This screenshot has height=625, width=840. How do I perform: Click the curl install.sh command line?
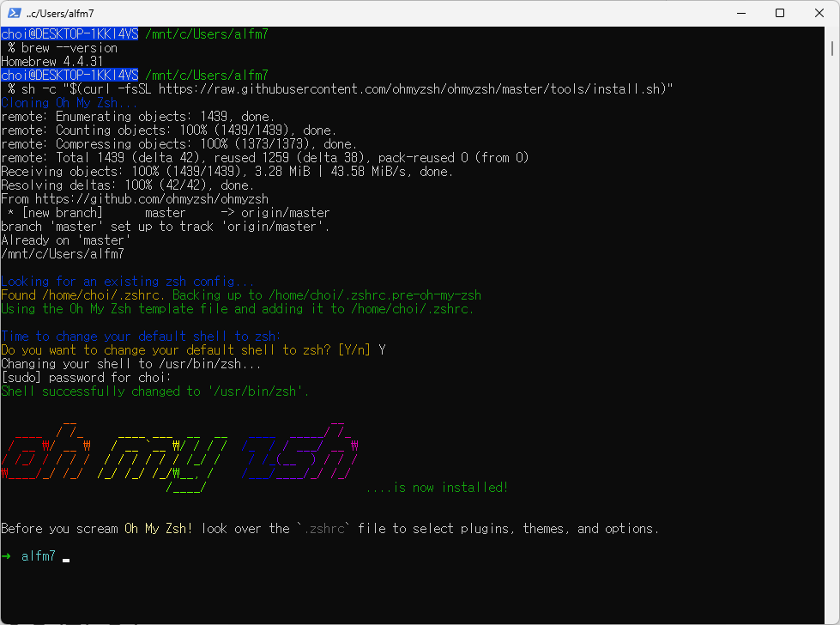point(340,89)
